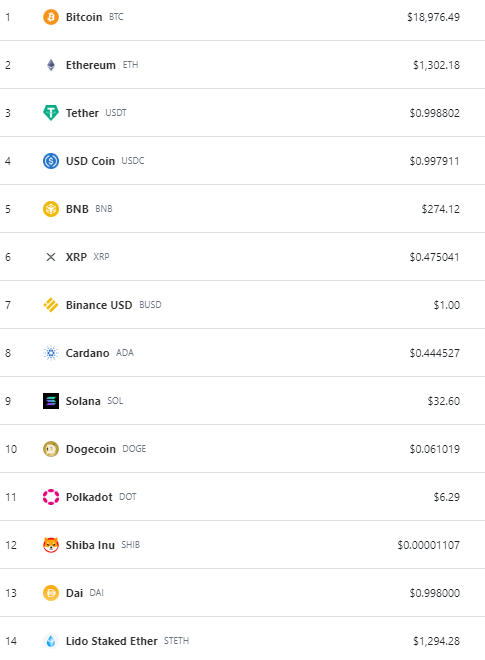
Task: Open the Lido Staked Ether name link
Action: pos(112,641)
